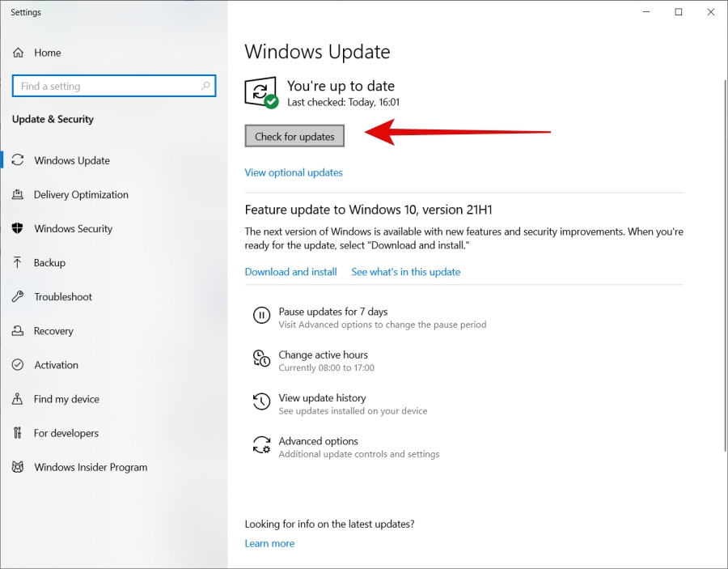
Task: Click the 'Feature update to Windows 10, version 21H1' heading
Action: 368,210
